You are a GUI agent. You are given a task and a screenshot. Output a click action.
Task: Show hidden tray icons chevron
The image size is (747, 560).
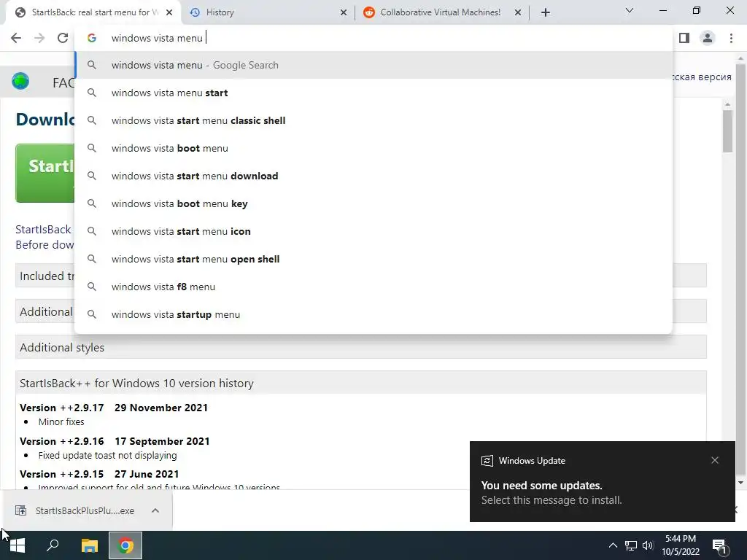coord(613,545)
